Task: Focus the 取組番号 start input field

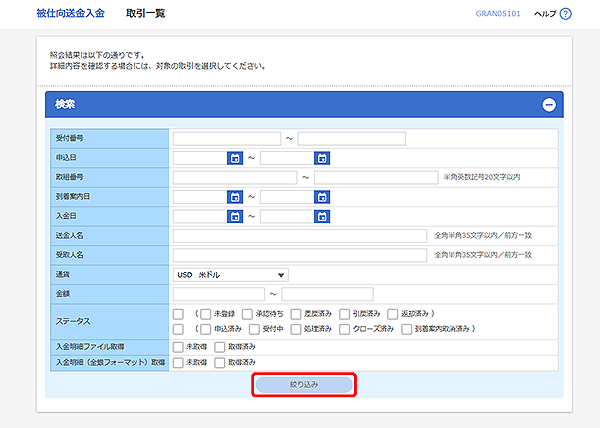Action: click(x=235, y=177)
